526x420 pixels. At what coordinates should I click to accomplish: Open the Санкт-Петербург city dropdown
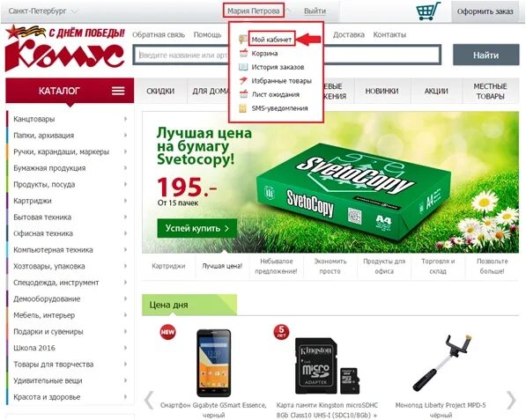[x=42, y=11]
